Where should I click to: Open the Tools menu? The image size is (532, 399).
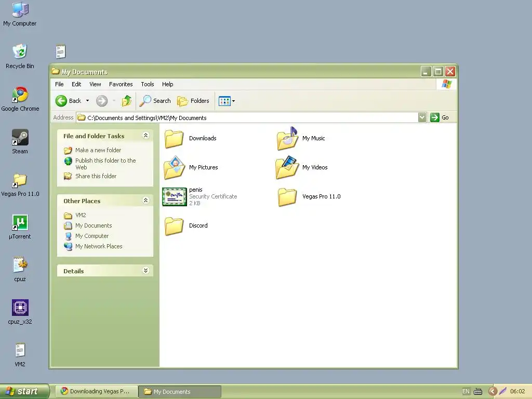148,84
